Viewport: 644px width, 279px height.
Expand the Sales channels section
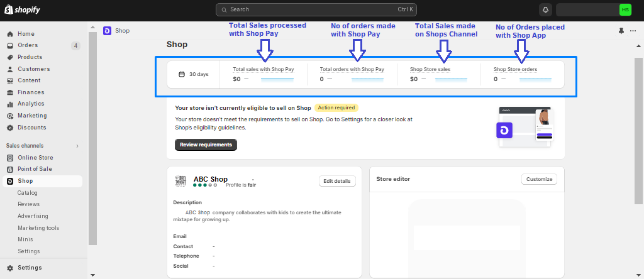click(77, 146)
